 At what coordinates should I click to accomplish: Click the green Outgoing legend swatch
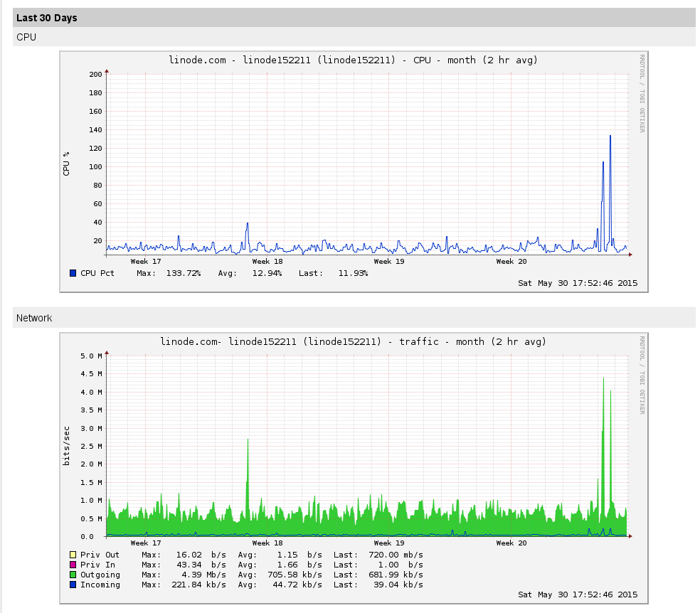(x=73, y=575)
